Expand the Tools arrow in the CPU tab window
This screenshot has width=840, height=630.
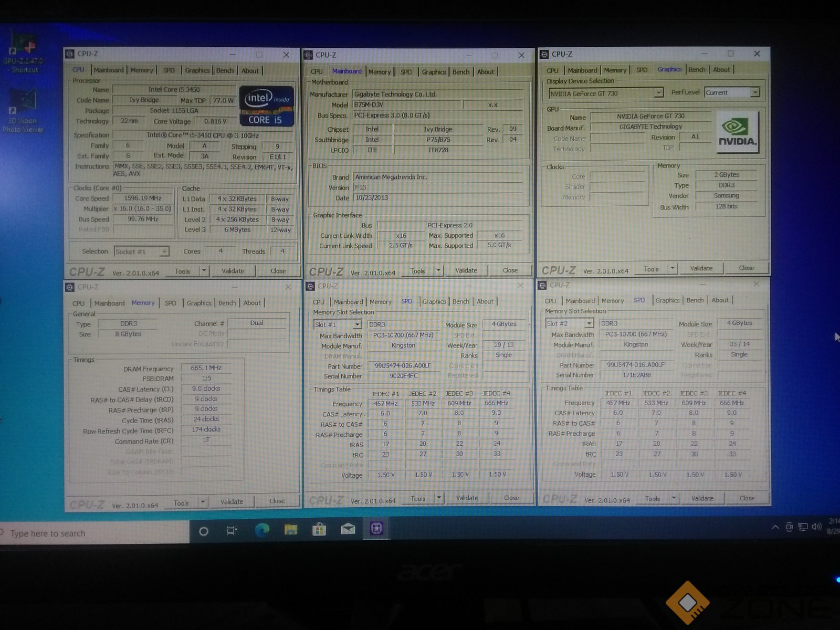click(x=204, y=271)
